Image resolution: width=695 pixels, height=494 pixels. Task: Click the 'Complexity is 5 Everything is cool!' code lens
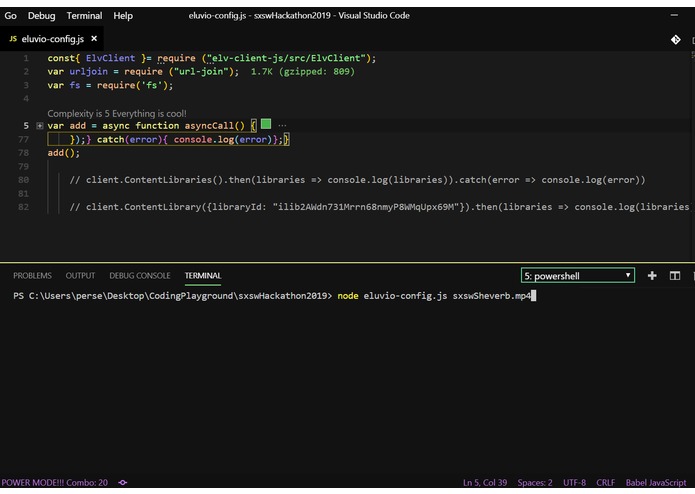[117, 113]
